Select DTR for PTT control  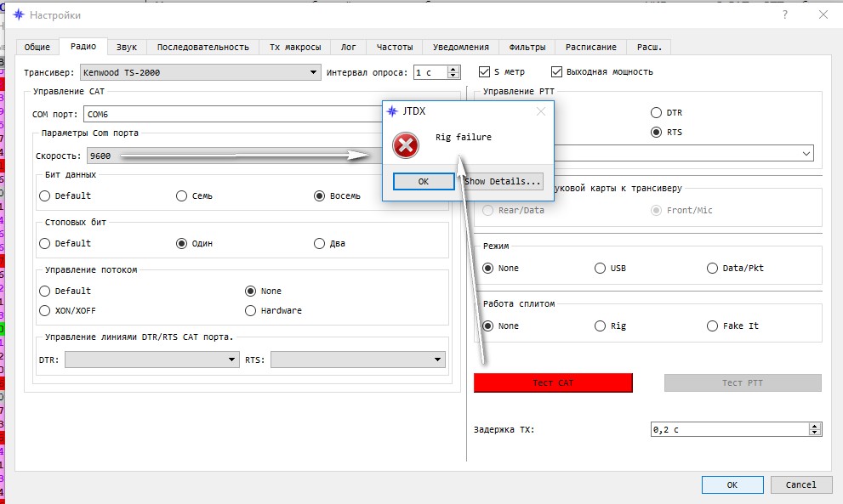click(656, 112)
